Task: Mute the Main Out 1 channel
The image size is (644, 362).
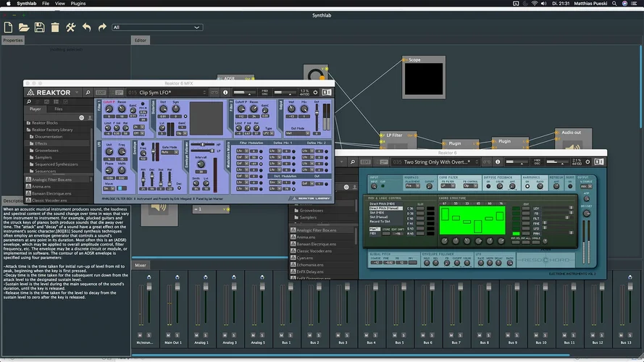Action: click(x=168, y=335)
